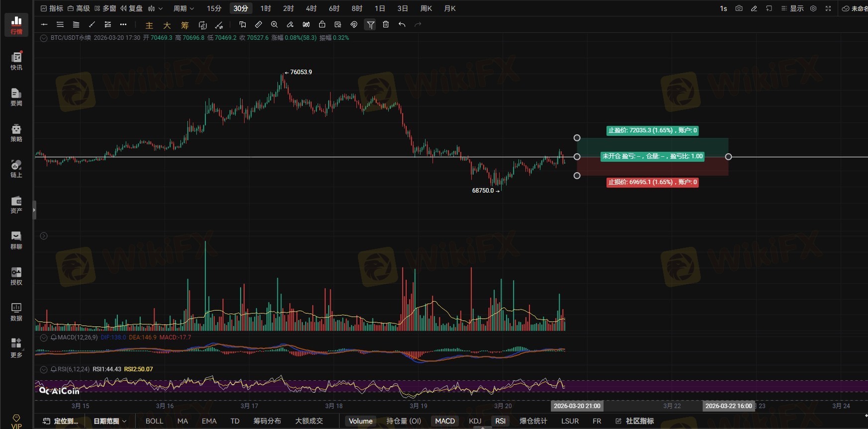The height and width of the screenshot is (429, 868).
Task: Enter fullscreen mode with expand icon
Action: tap(828, 8)
